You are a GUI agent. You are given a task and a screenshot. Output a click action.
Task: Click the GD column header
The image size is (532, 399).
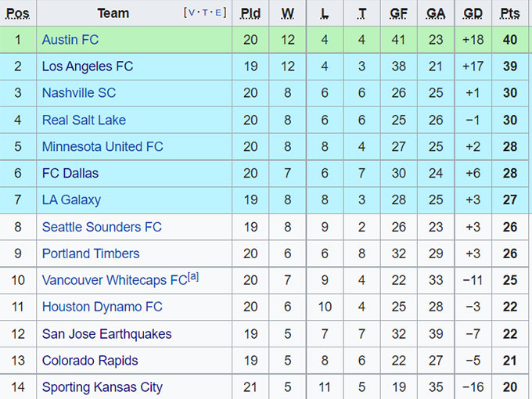(473, 13)
